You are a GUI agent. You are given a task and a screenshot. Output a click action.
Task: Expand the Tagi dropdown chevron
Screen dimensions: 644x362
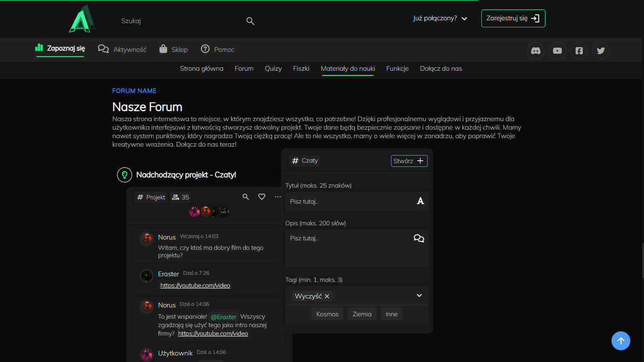tap(419, 296)
